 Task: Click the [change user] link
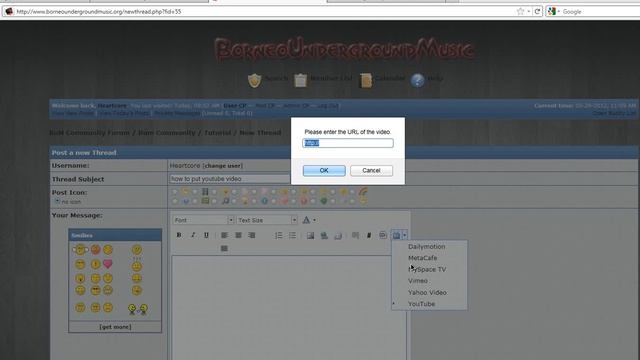point(223,166)
